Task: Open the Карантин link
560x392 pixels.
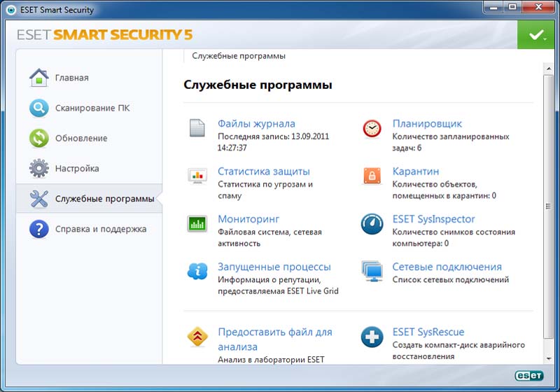Action: [416, 171]
